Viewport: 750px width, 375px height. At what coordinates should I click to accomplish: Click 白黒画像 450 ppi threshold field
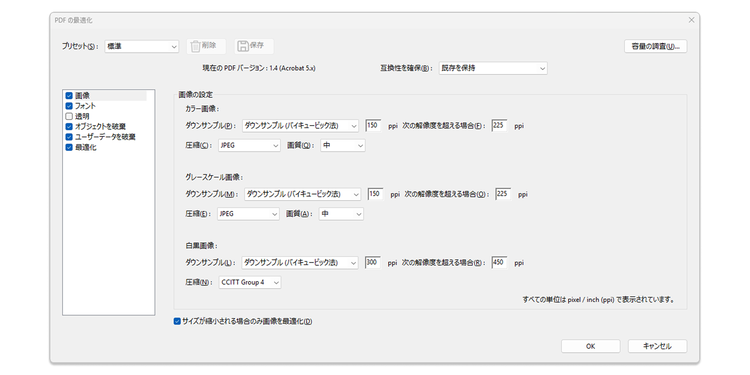point(499,263)
